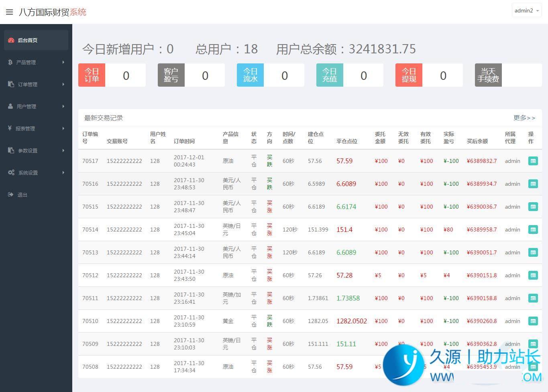Toggle the hamburger sidebar menu icon
Screen dimensions: 548x392
[9, 12]
